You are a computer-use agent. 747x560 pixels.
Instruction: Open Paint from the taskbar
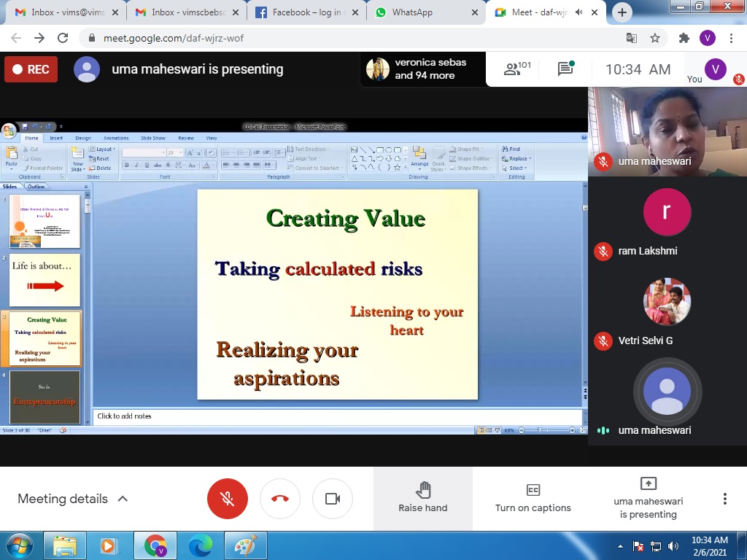click(245, 545)
